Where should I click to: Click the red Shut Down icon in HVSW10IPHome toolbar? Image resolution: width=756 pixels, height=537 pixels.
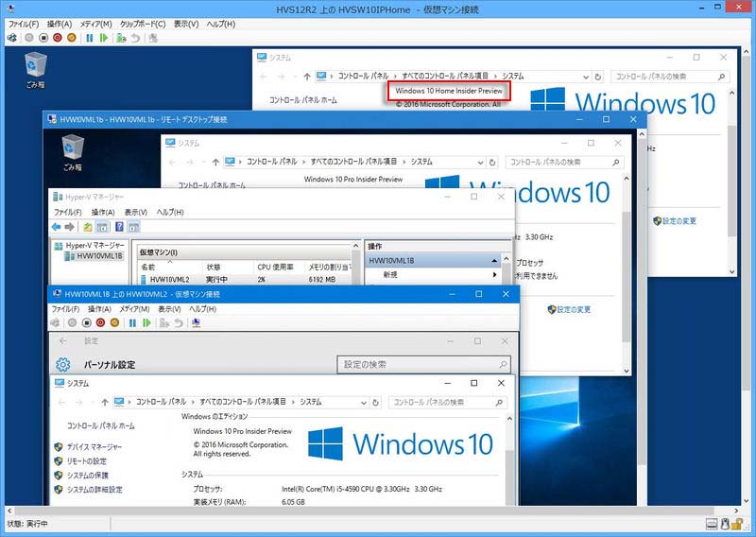(58, 38)
